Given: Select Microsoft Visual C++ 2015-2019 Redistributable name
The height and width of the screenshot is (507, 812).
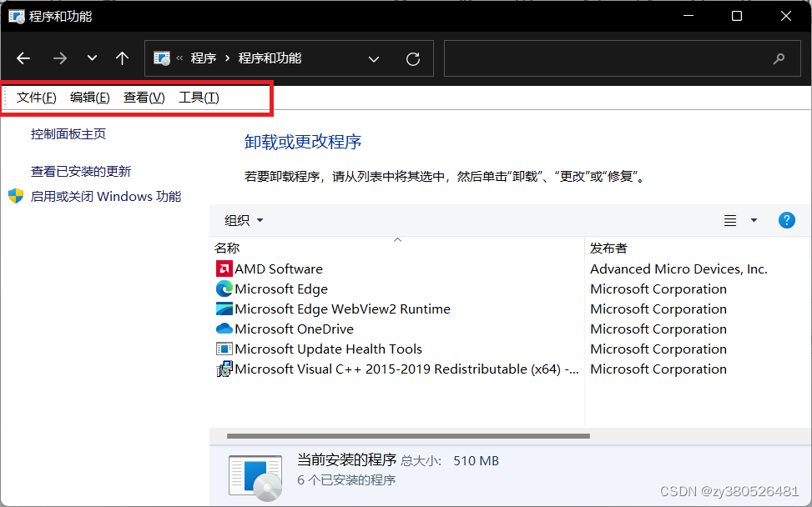Looking at the screenshot, I should (407, 369).
